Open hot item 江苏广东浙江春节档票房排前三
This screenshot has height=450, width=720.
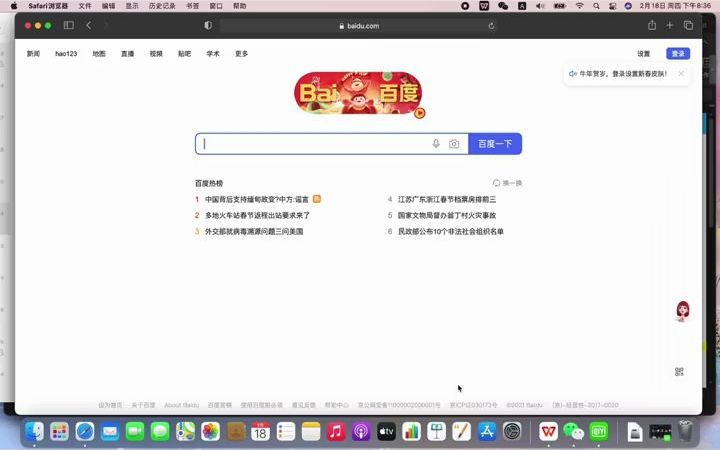(x=447, y=199)
